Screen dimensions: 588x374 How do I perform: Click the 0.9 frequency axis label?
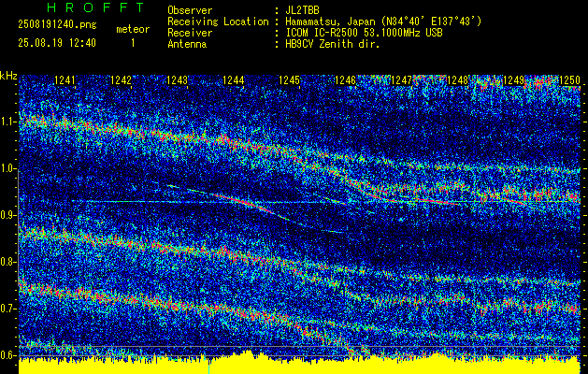pyautogui.click(x=8, y=215)
